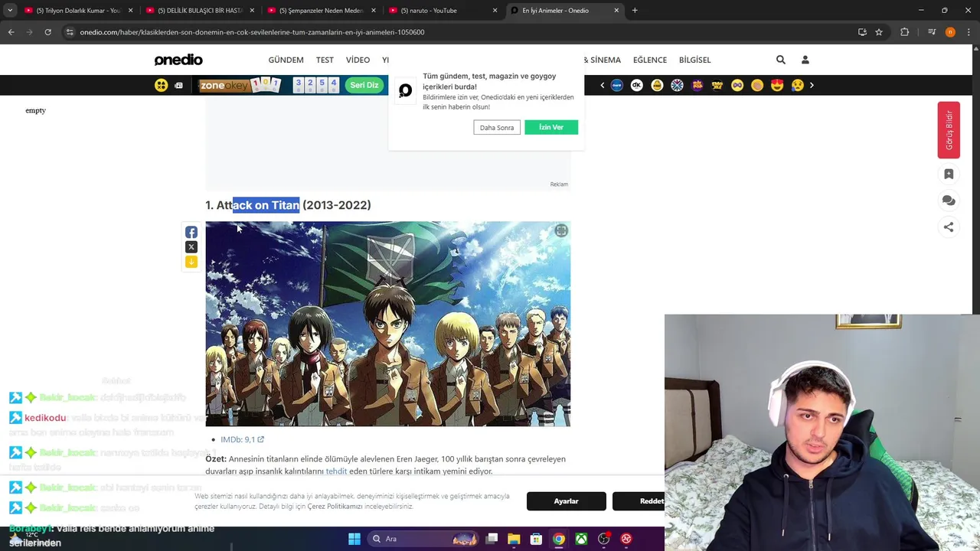This screenshot has width=980, height=551.
Task: Click İzin Ver notification button
Action: tap(551, 127)
